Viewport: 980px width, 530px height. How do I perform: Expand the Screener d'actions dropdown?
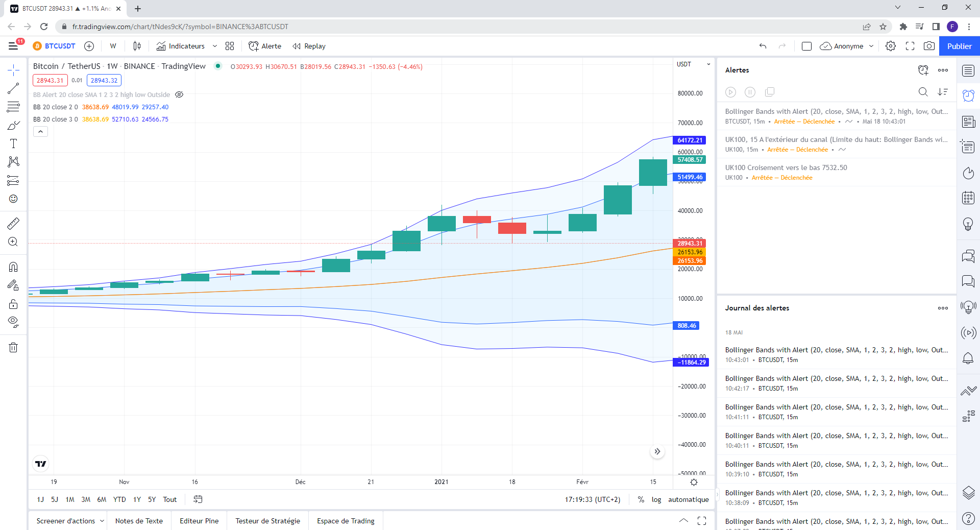click(x=102, y=521)
